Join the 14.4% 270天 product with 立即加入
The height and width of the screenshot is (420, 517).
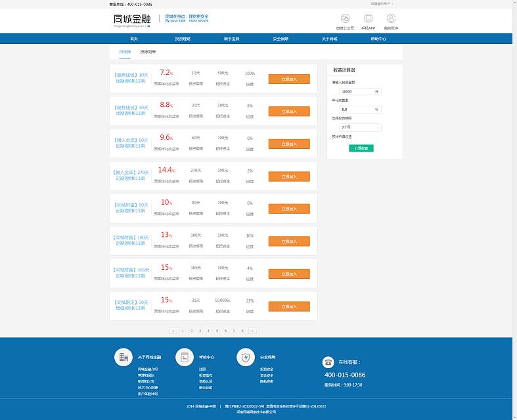[x=289, y=177]
